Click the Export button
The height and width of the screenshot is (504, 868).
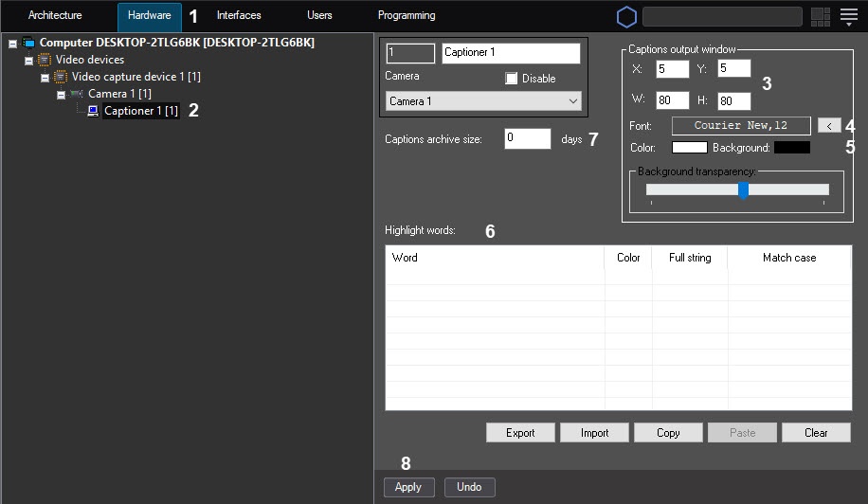tap(520, 433)
